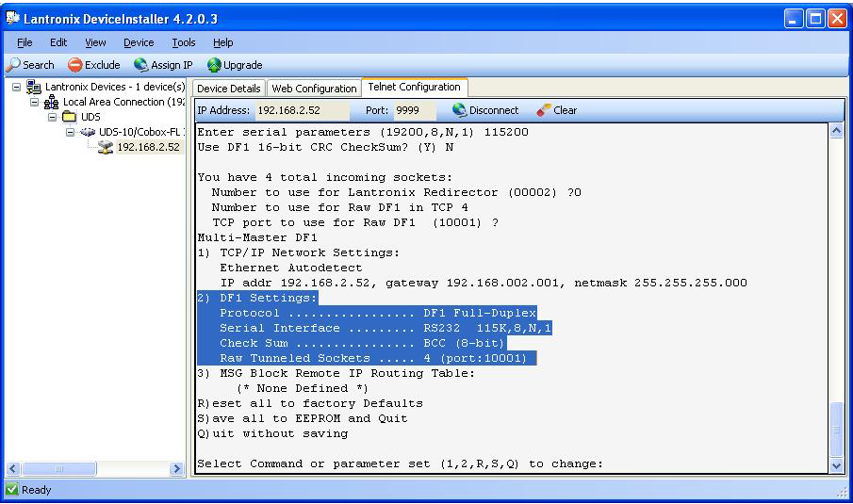Image resolution: width=853 pixels, height=504 pixels.
Task: Switch to the Web Configuration tab
Action: 314,89
